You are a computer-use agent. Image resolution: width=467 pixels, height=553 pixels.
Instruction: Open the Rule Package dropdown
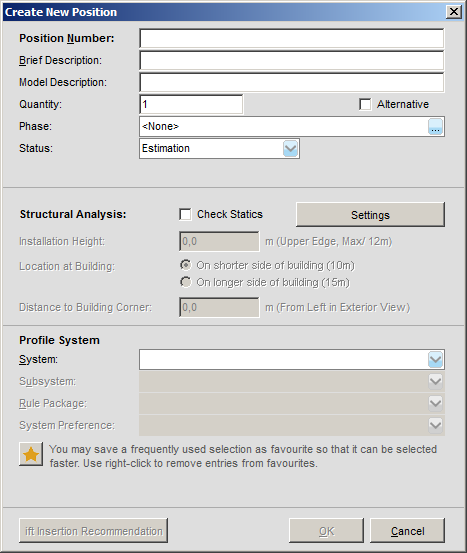[435, 403]
